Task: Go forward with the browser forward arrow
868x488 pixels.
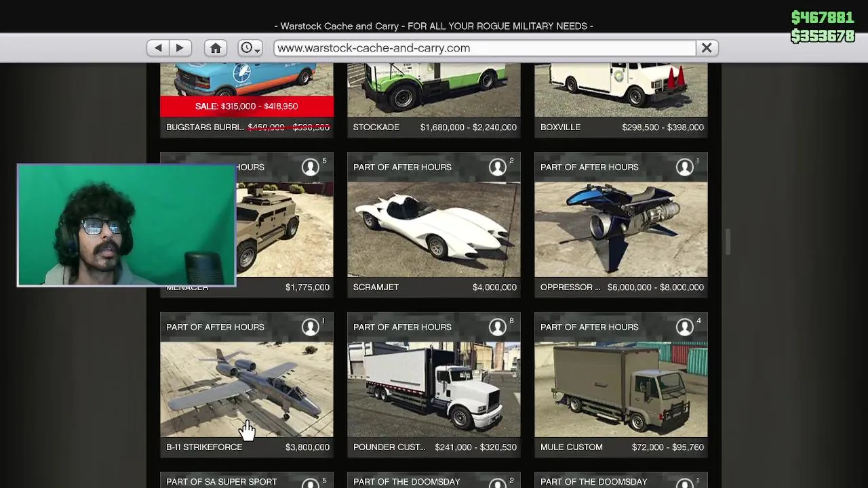Action: pos(180,48)
